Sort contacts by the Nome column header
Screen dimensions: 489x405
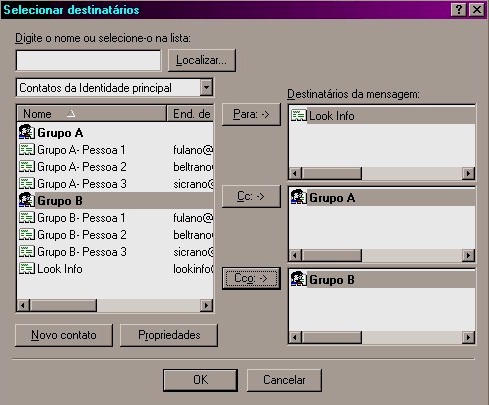[x=91, y=114]
